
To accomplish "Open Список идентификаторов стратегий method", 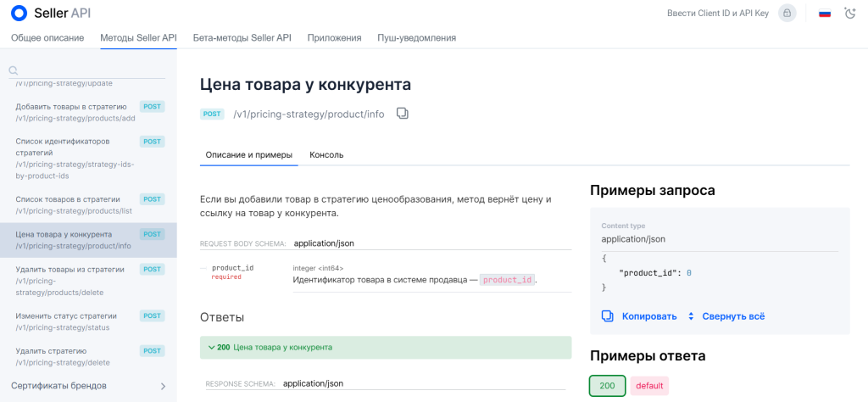I will point(88,159).
